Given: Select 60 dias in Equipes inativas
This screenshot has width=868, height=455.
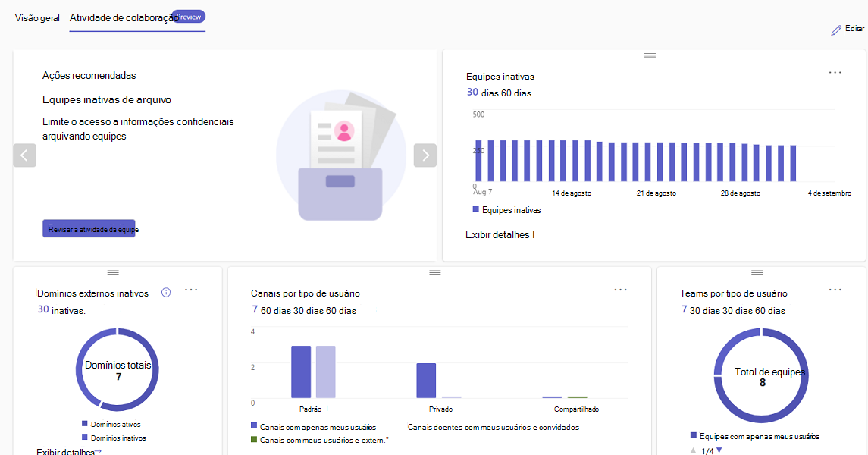Looking at the screenshot, I should [x=516, y=93].
